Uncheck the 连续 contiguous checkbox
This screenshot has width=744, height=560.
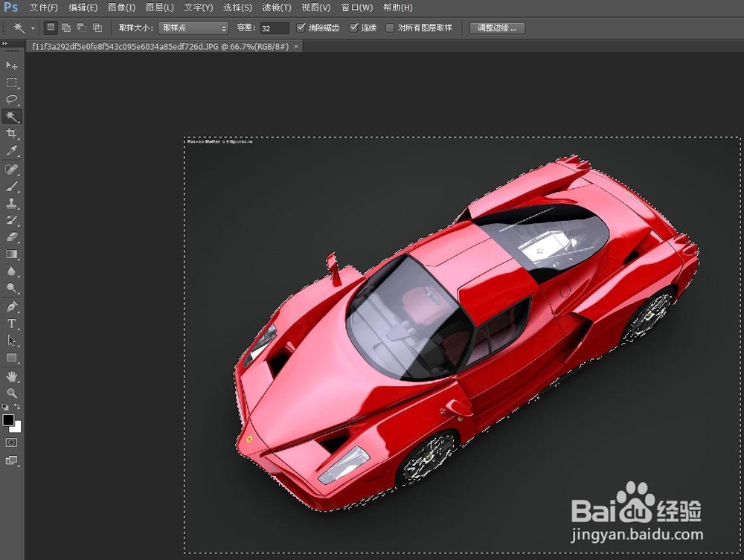tap(353, 28)
